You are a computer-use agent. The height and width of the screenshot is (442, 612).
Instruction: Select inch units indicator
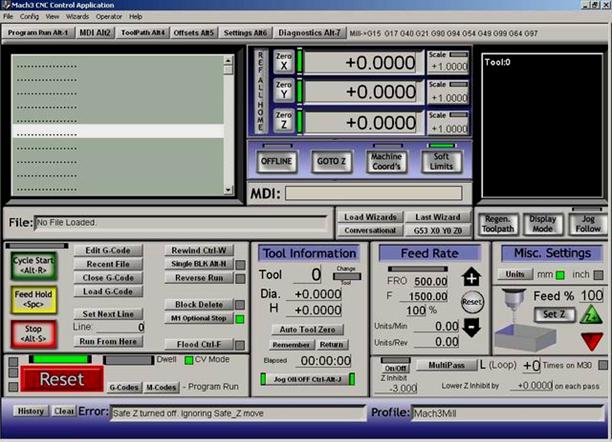[598, 275]
